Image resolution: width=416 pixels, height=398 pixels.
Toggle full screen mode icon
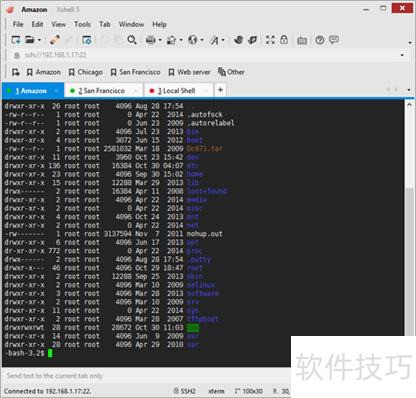pyautogui.click(x=270, y=40)
